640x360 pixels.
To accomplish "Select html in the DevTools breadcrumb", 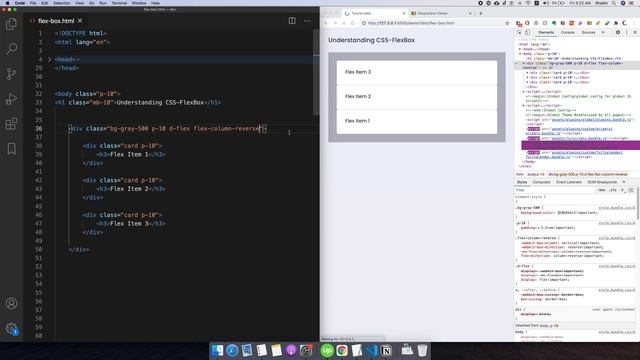I will point(520,174).
